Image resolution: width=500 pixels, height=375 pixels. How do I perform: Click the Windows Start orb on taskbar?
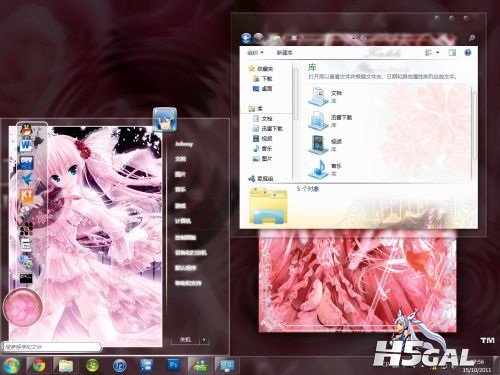click(x=11, y=365)
